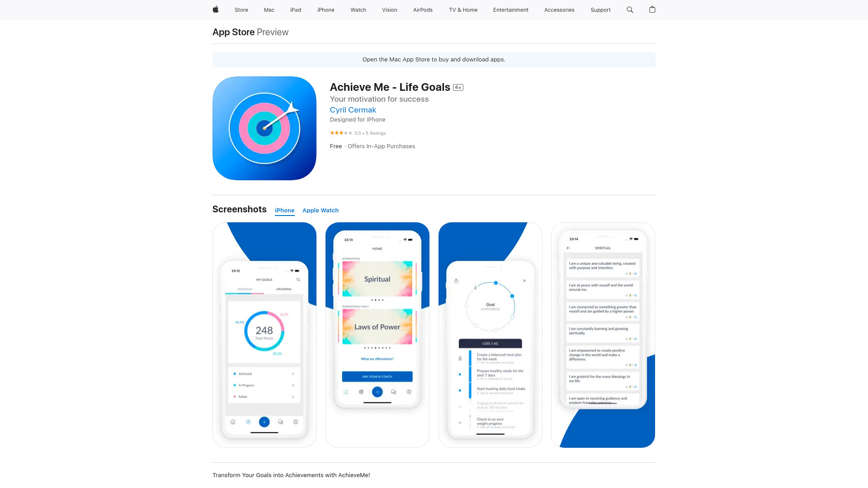Click the Share icon in goal detail screen

(456, 281)
